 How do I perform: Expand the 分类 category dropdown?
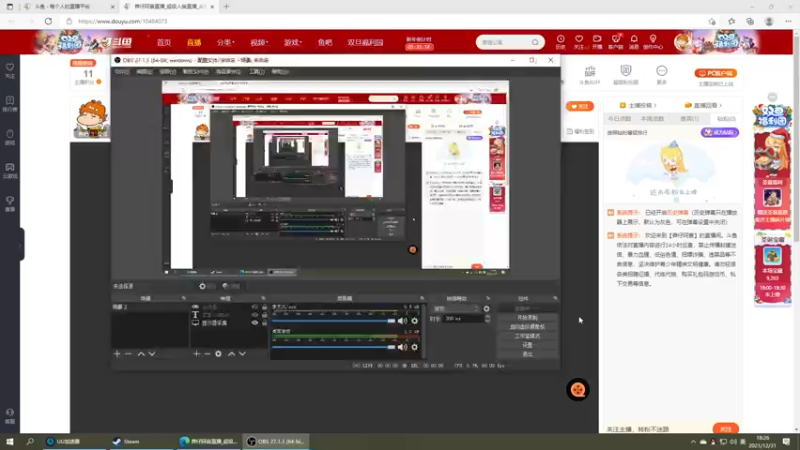225,42
